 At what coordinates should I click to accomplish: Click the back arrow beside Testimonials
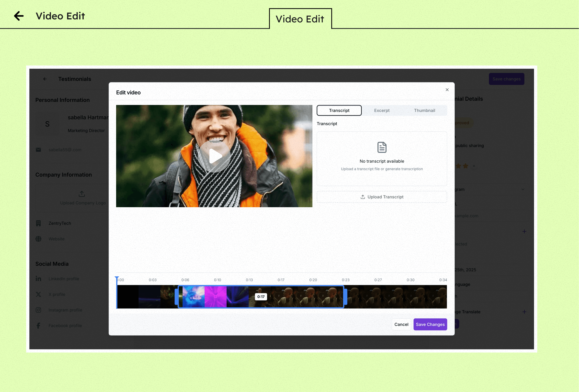[x=45, y=79]
